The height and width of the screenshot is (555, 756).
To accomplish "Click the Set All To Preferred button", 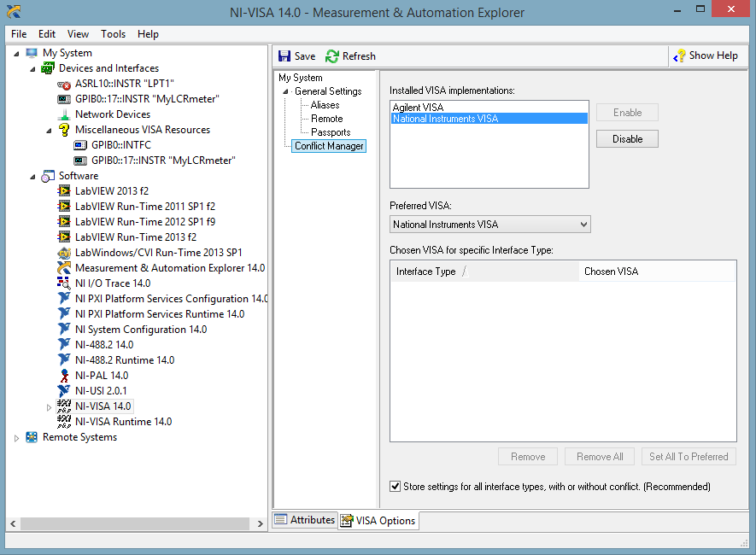I will pos(689,457).
